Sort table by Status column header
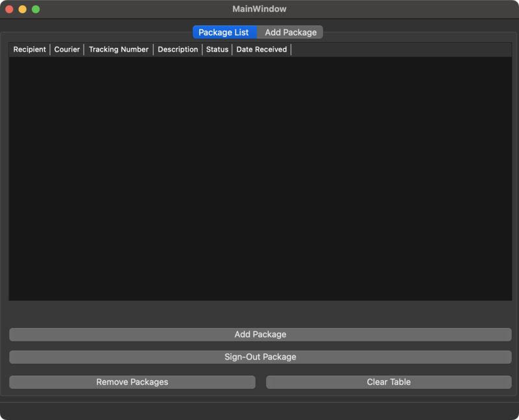The image size is (519, 420). (x=217, y=49)
